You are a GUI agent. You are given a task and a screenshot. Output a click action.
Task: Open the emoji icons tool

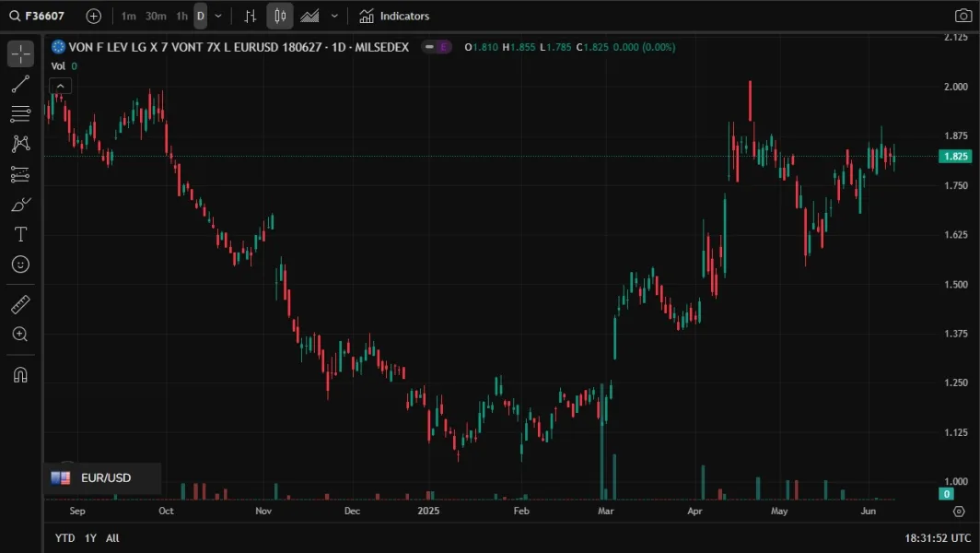pyautogui.click(x=20, y=265)
